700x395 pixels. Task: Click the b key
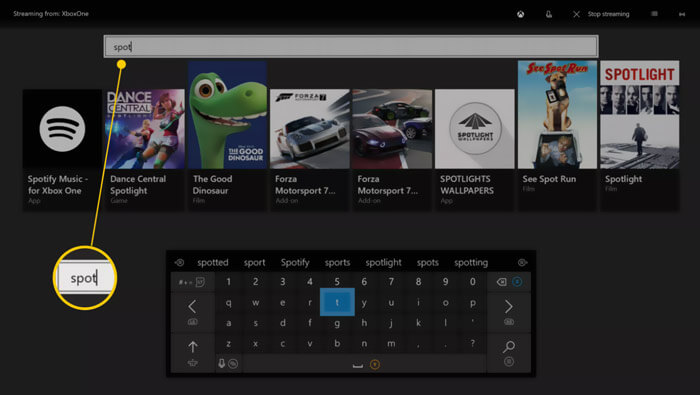coord(337,343)
